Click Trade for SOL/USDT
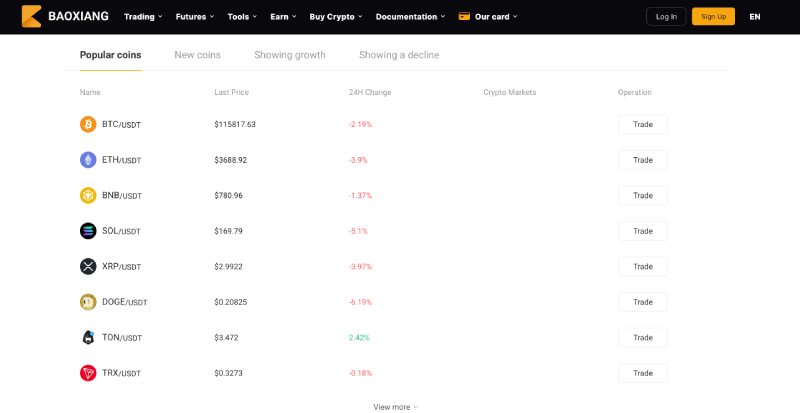The image size is (800, 413). tap(643, 231)
